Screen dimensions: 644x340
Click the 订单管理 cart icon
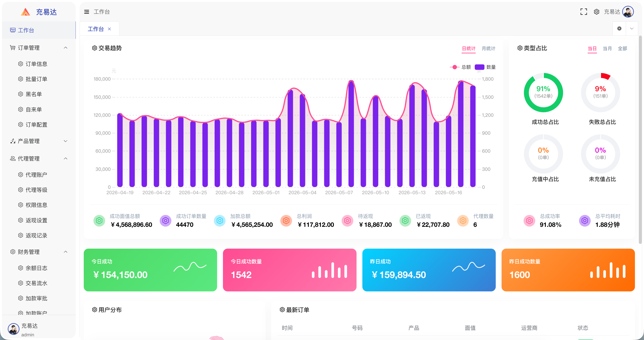point(13,48)
